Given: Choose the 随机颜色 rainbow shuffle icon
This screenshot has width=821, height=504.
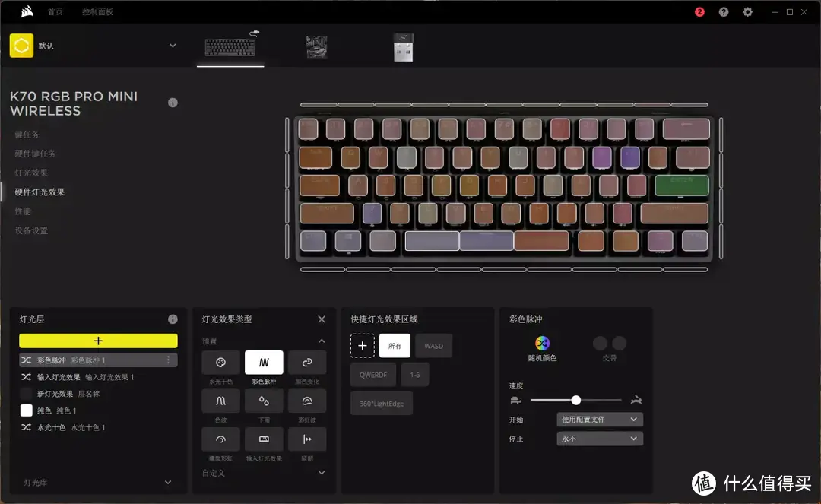Looking at the screenshot, I should (x=543, y=344).
